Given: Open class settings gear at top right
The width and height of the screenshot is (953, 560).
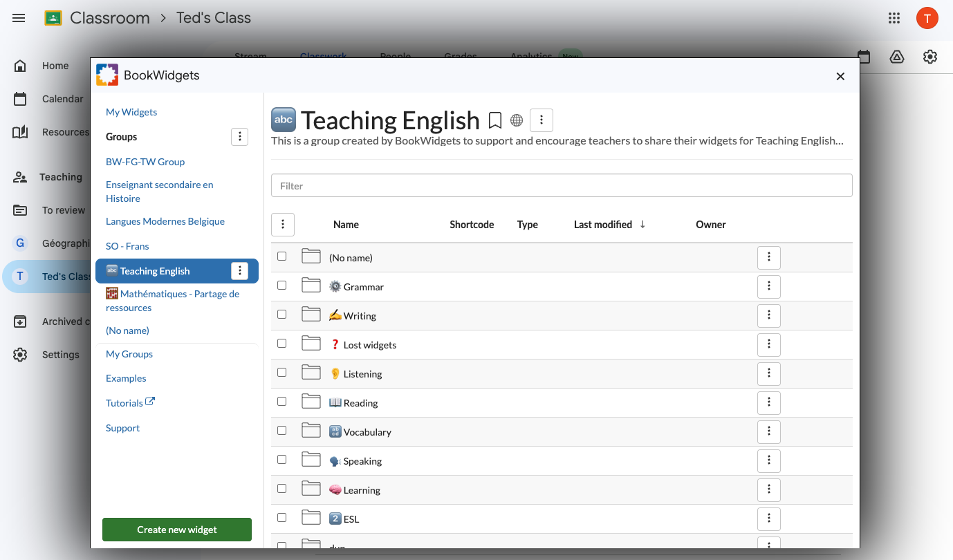Looking at the screenshot, I should click(930, 57).
